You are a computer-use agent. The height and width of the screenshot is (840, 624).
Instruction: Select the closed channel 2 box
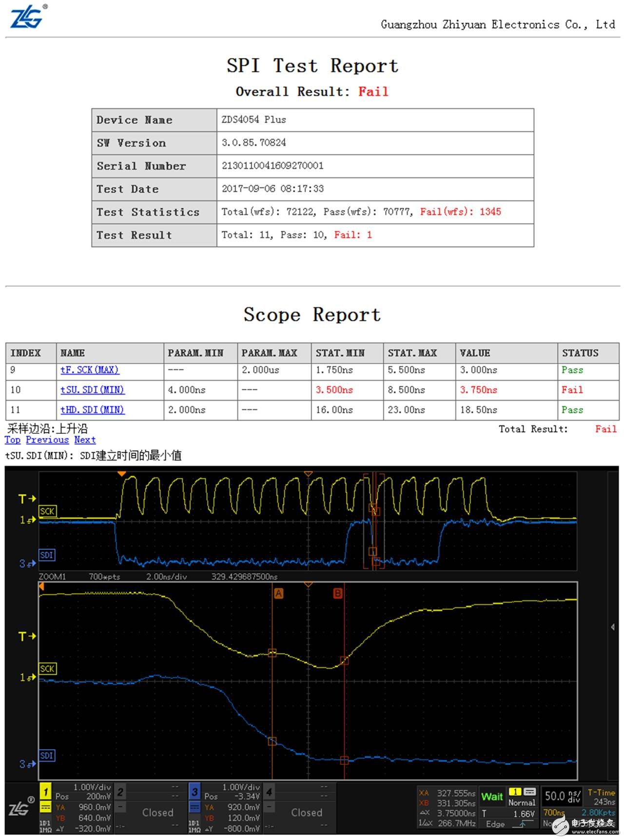click(x=157, y=812)
